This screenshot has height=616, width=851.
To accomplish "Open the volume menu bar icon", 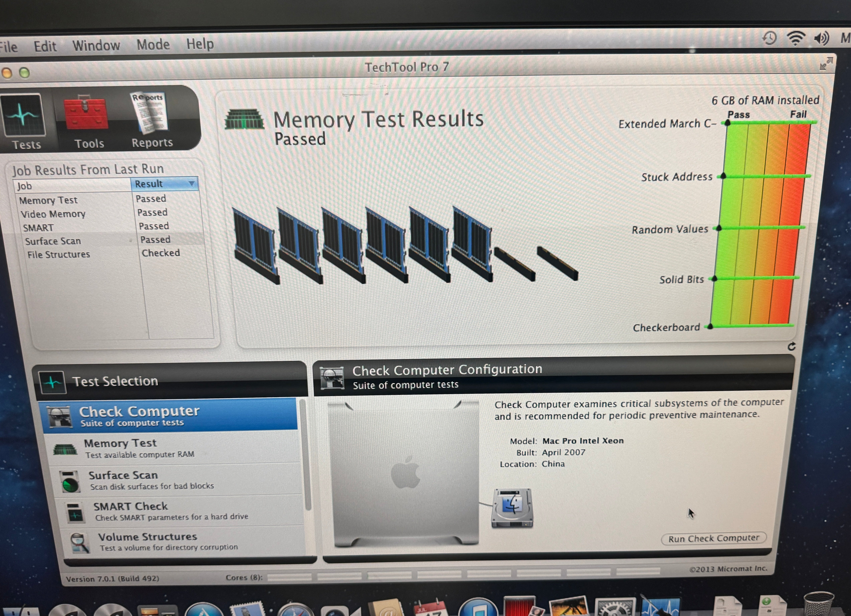I will coord(822,38).
